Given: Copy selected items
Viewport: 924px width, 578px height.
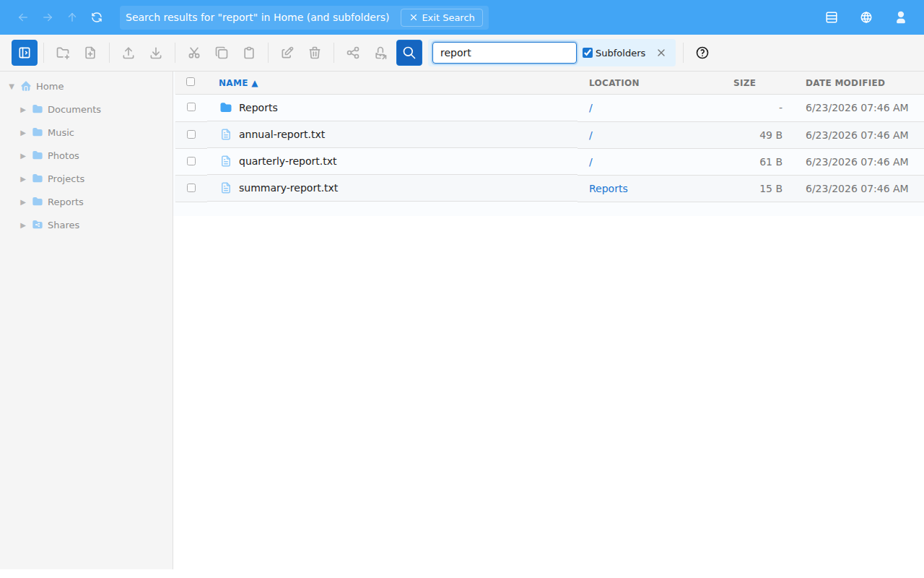Looking at the screenshot, I should click(x=222, y=53).
